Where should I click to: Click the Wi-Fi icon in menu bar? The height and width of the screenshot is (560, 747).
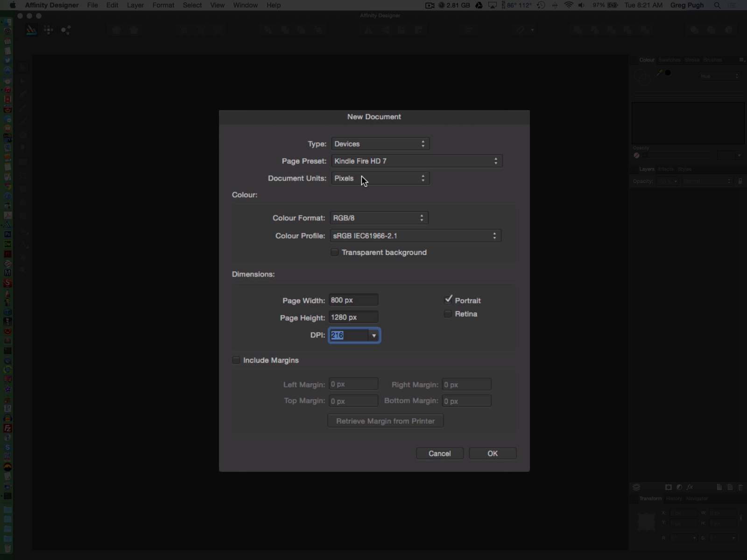tap(569, 5)
